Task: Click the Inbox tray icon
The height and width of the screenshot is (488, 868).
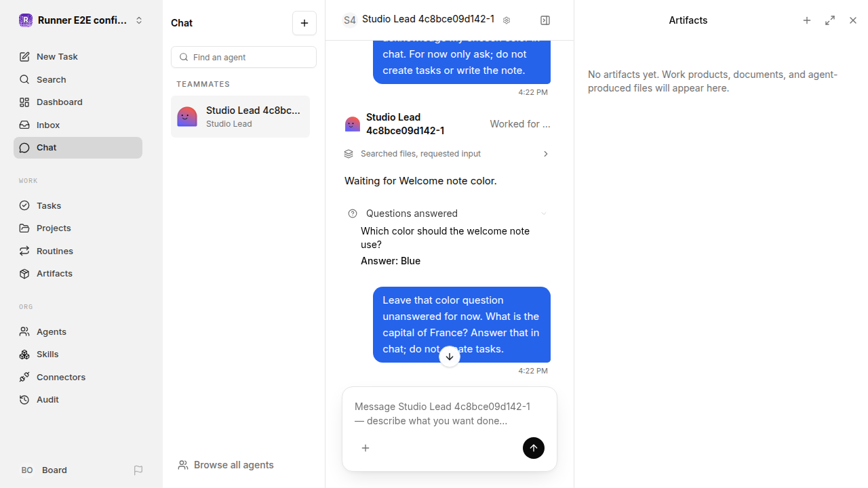Action: click(x=24, y=125)
